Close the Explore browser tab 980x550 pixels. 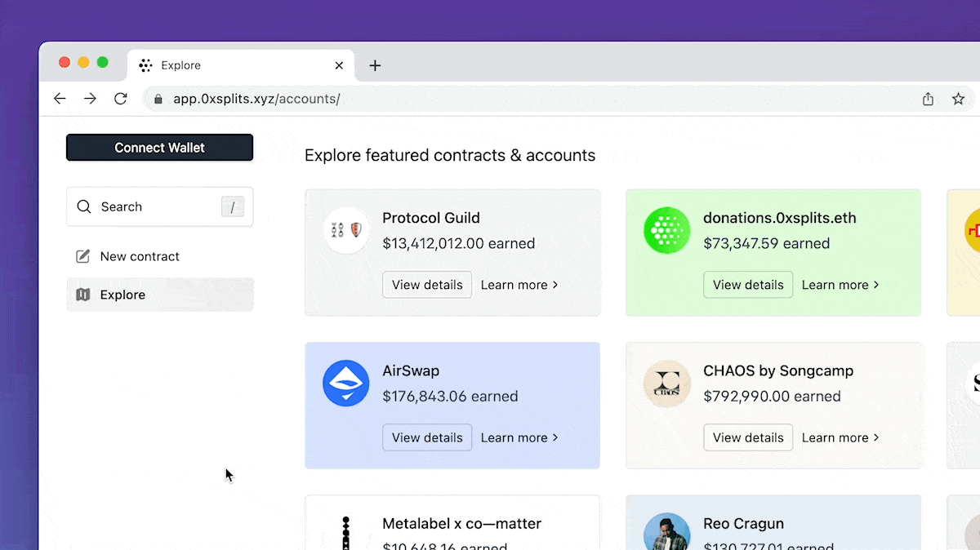pyautogui.click(x=339, y=65)
